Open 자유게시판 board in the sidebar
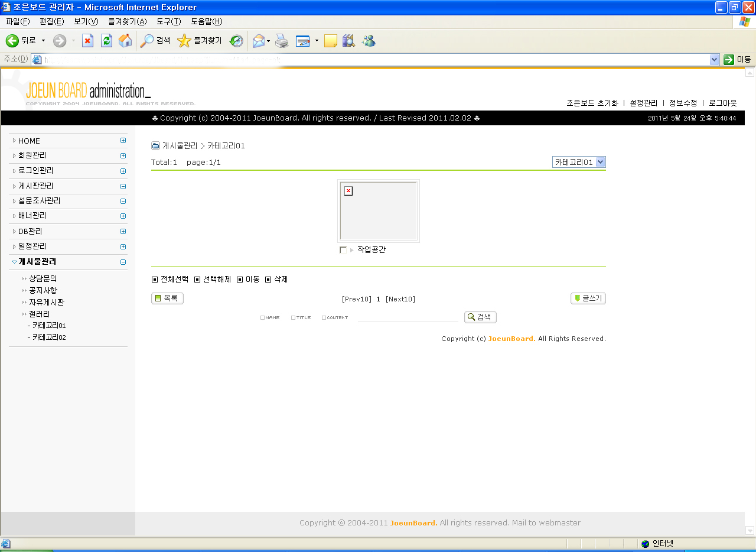Screen dimensions: 756x552 coord(47,302)
